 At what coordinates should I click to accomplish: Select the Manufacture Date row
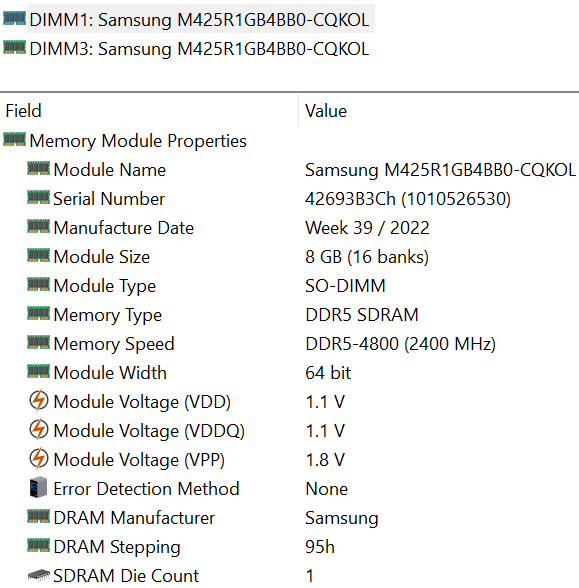pyautogui.click(x=290, y=228)
